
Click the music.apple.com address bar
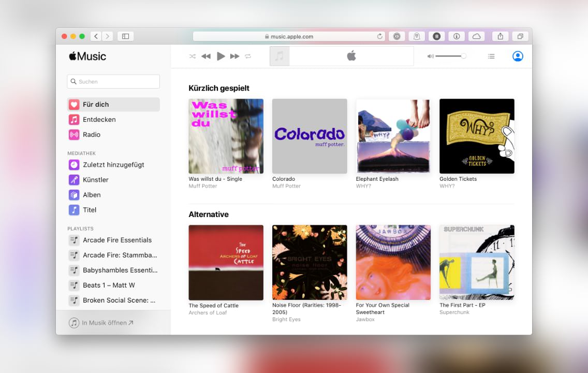pos(289,36)
